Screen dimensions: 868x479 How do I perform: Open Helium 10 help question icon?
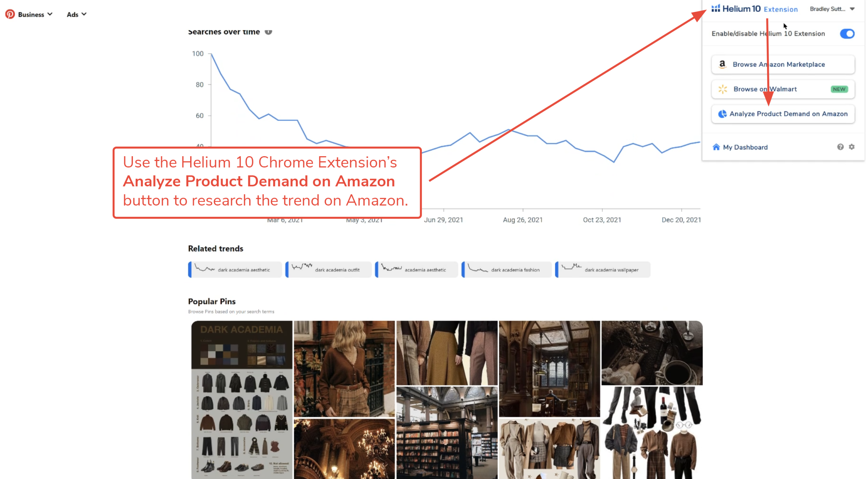(840, 147)
